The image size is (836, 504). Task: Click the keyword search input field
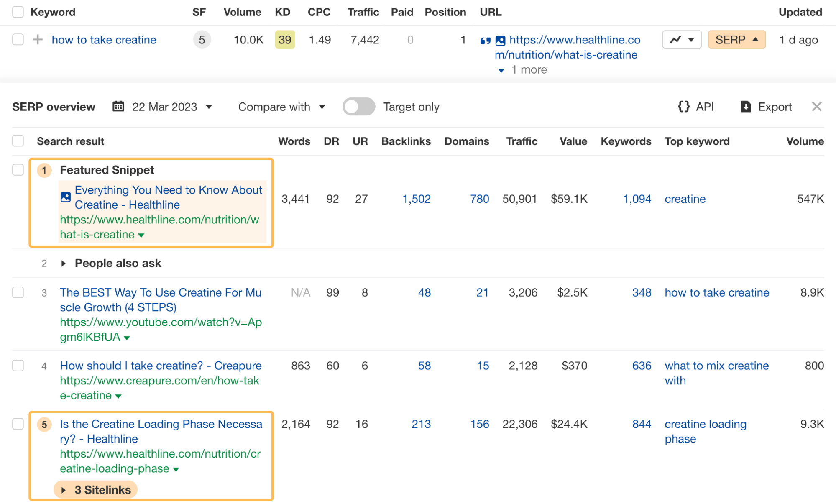point(104,39)
